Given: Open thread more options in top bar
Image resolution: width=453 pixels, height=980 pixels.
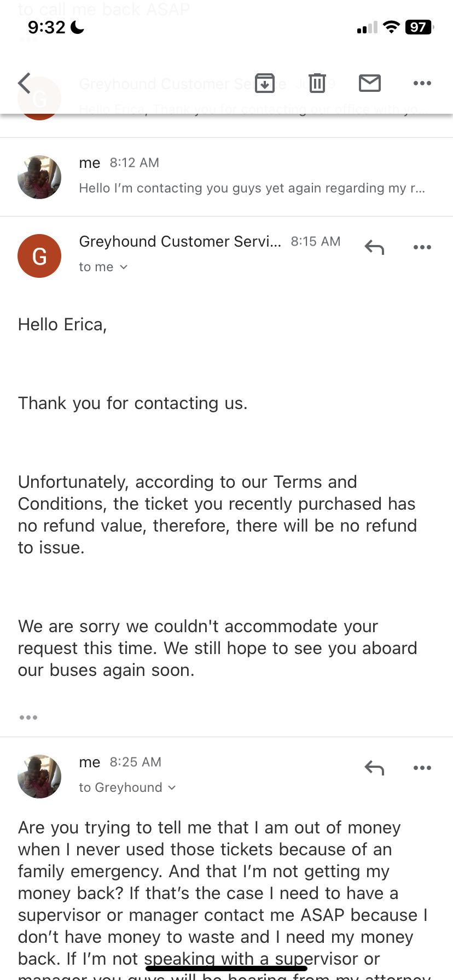Looking at the screenshot, I should pos(422,83).
